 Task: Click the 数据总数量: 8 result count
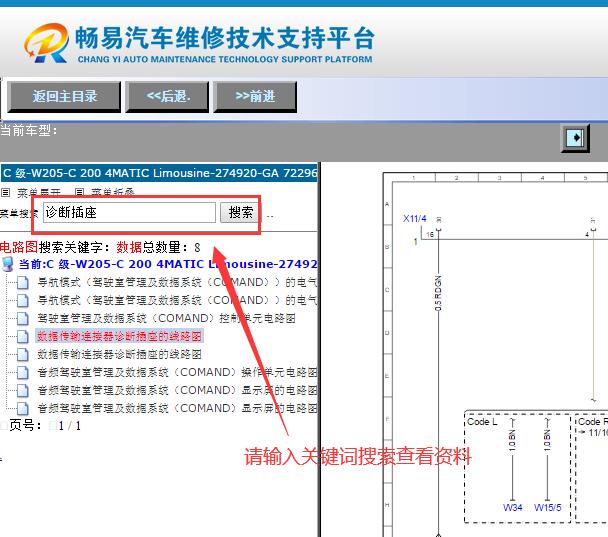[158, 247]
